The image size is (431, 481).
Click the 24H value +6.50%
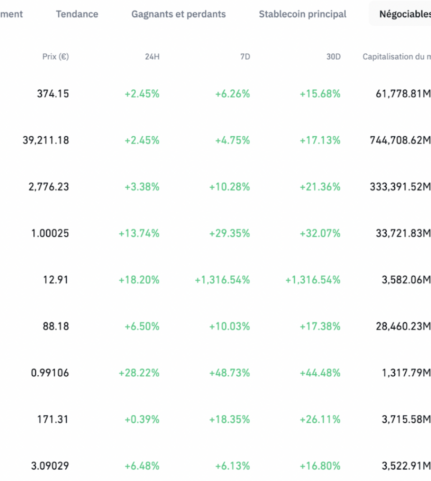142,326
